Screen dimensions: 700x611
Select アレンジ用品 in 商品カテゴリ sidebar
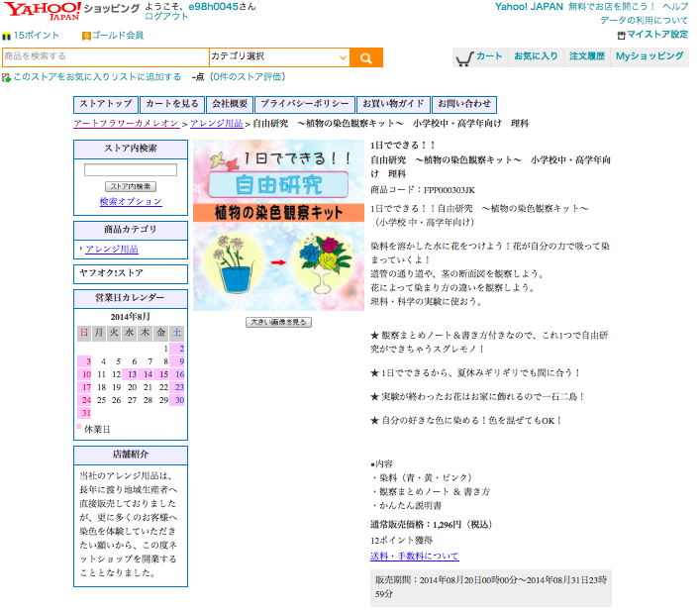112,250
